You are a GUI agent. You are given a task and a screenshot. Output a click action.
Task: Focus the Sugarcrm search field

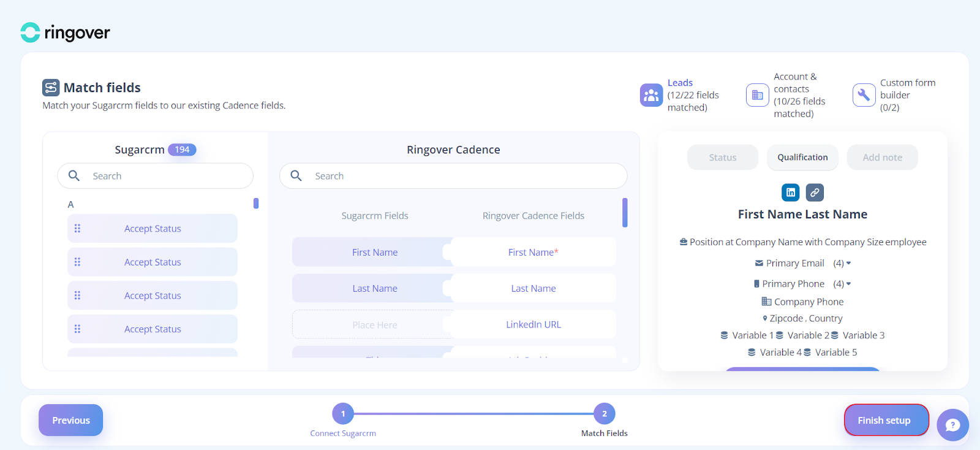pyautogui.click(x=155, y=176)
